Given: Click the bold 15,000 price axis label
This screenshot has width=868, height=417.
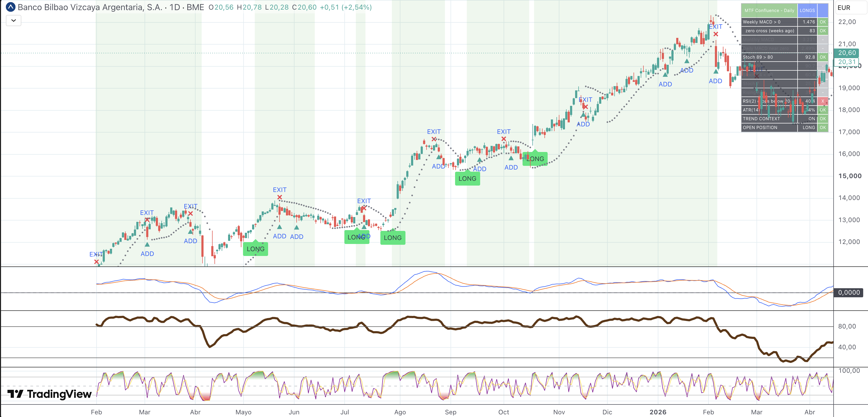Looking at the screenshot, I should (850, 176).
